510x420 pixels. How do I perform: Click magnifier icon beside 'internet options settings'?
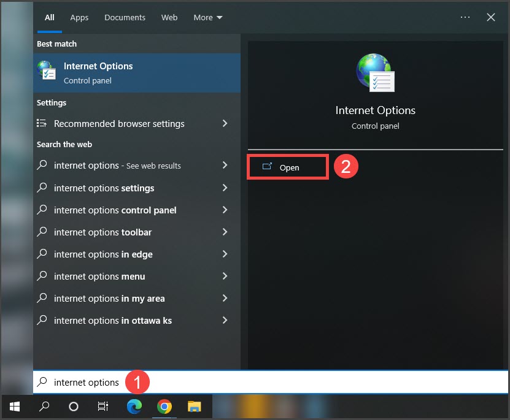(x=42, y=188)
